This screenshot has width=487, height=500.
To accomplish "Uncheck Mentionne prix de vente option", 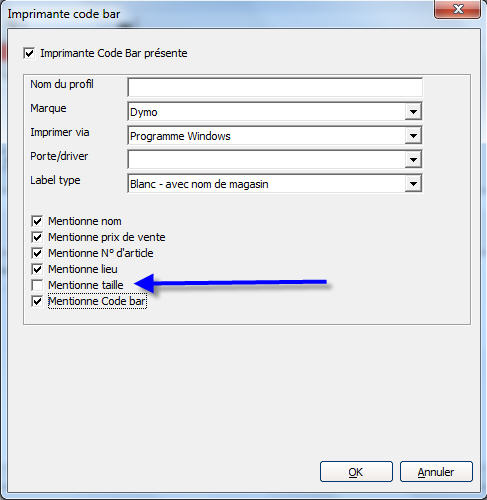I will point(37,237).
